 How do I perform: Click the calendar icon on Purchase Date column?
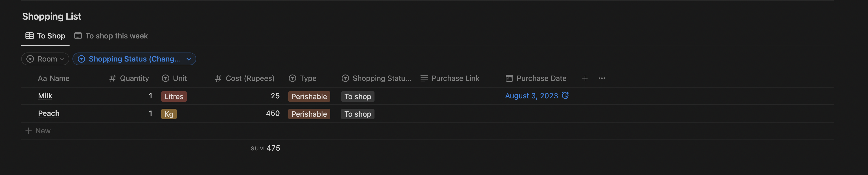click(509, 78)
